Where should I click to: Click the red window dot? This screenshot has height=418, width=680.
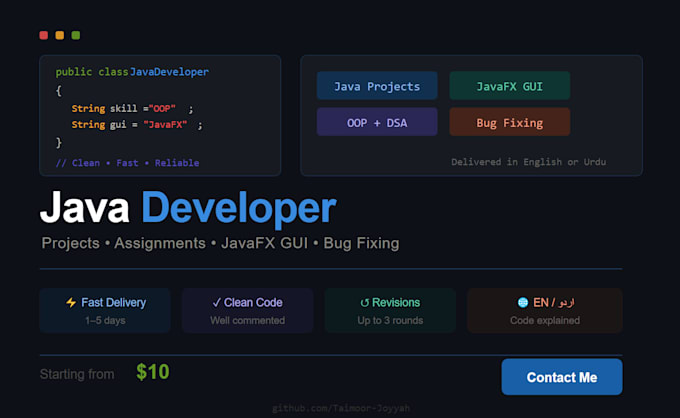point(43,35)
